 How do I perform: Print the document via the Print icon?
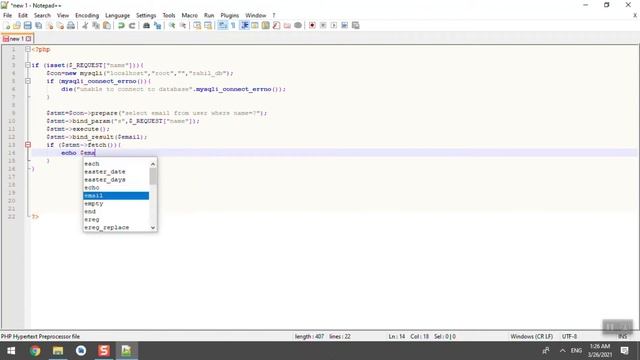71,25
